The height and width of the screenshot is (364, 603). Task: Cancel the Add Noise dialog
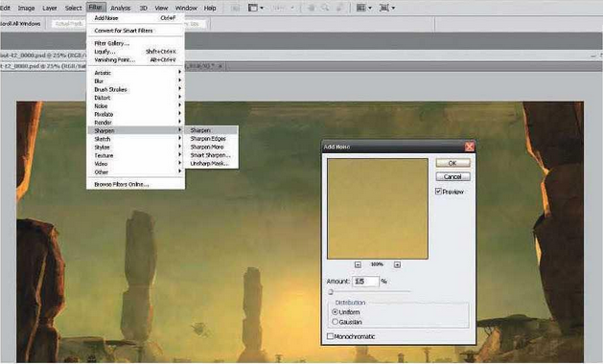pyautogui.click(x=452, y=177)
